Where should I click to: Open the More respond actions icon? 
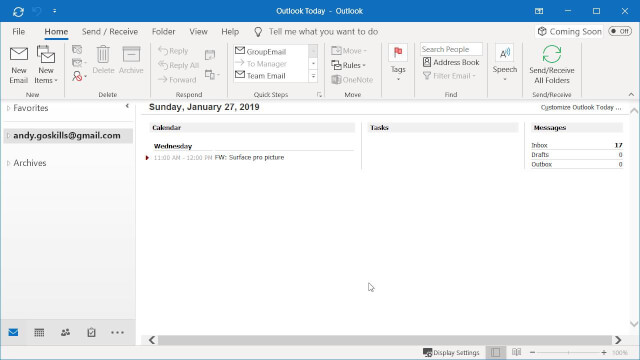212,75
